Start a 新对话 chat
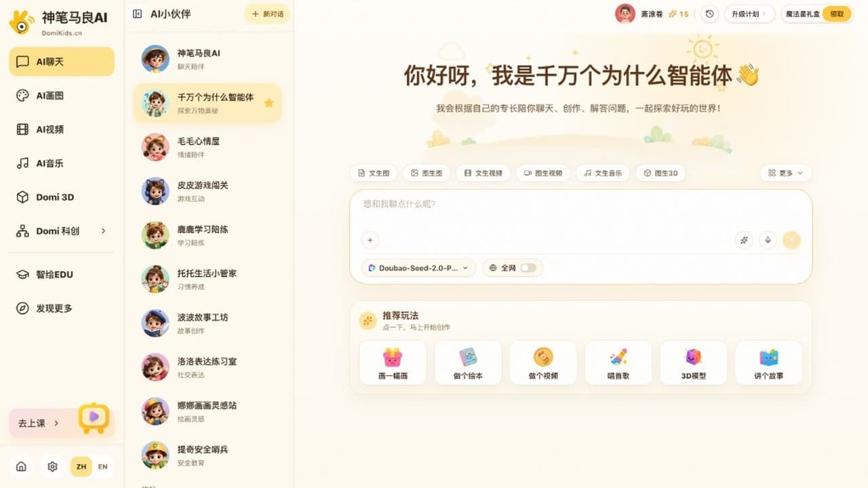868x488 pixels. (x=267, y=14)
